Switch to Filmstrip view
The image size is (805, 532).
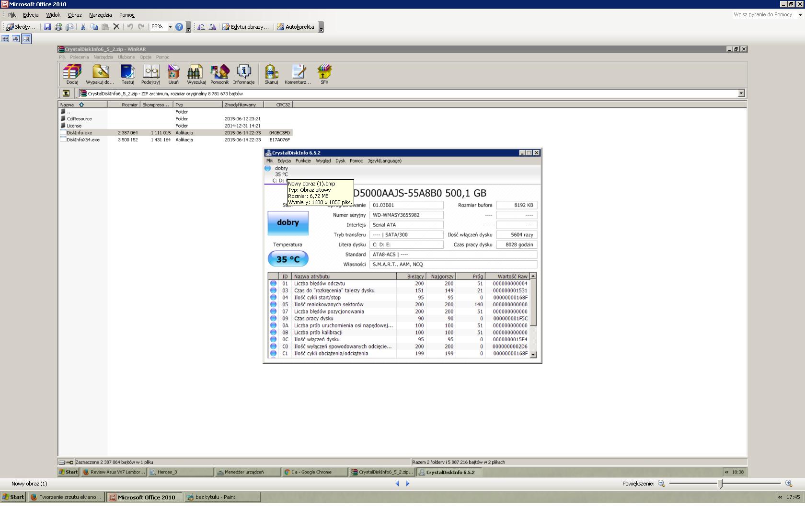(16, 39)
